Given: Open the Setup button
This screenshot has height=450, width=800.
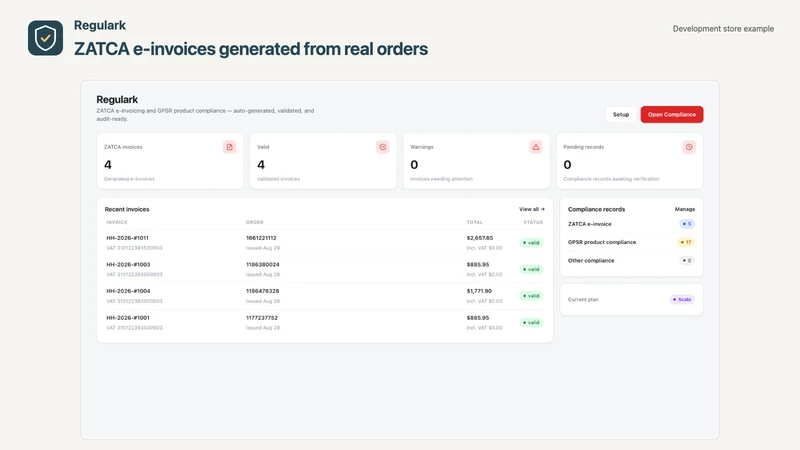Looking at the screenshot, I should [x=621, y=114].
